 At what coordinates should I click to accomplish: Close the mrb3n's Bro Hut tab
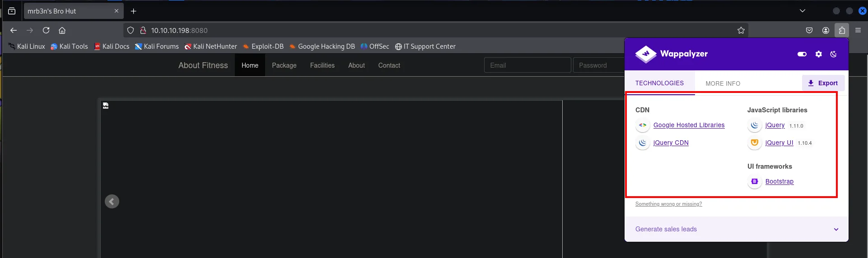(x=117, y=11)
